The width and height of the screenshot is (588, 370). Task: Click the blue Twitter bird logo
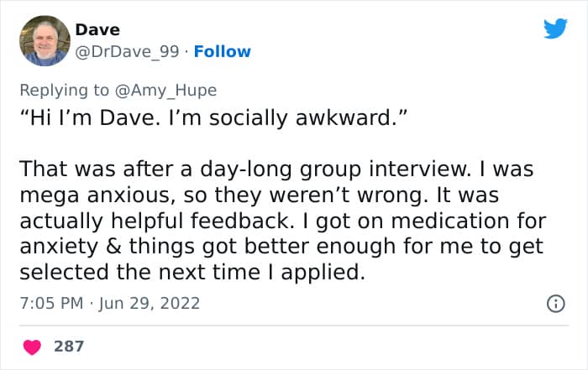555,28
